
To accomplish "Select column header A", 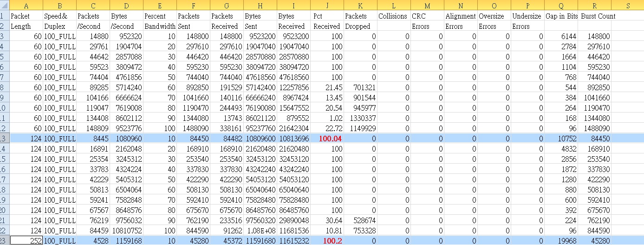I will click(26, 6).
